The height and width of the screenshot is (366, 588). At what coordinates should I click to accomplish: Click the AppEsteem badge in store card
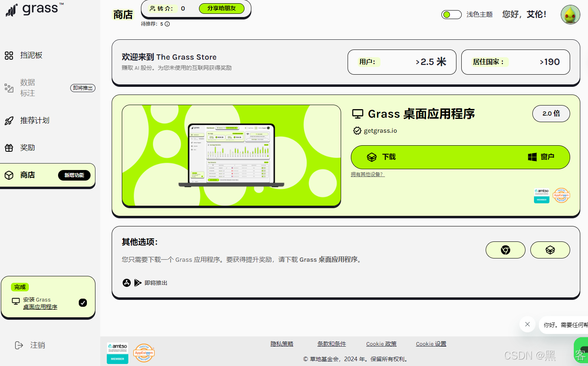562,196
